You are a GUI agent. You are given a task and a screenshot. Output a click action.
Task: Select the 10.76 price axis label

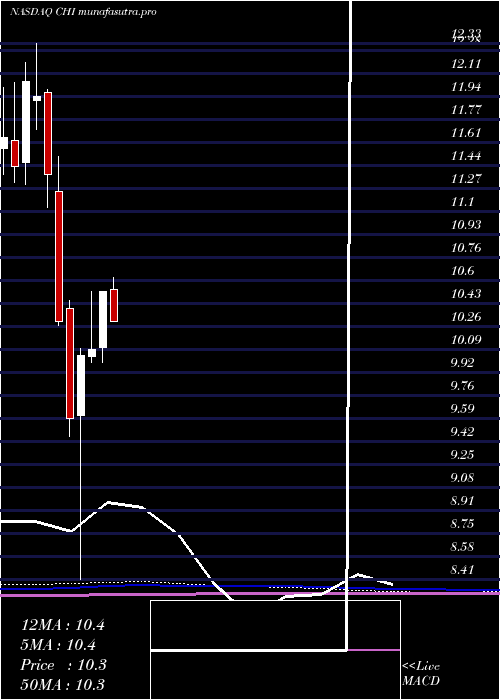click(466, 248)
